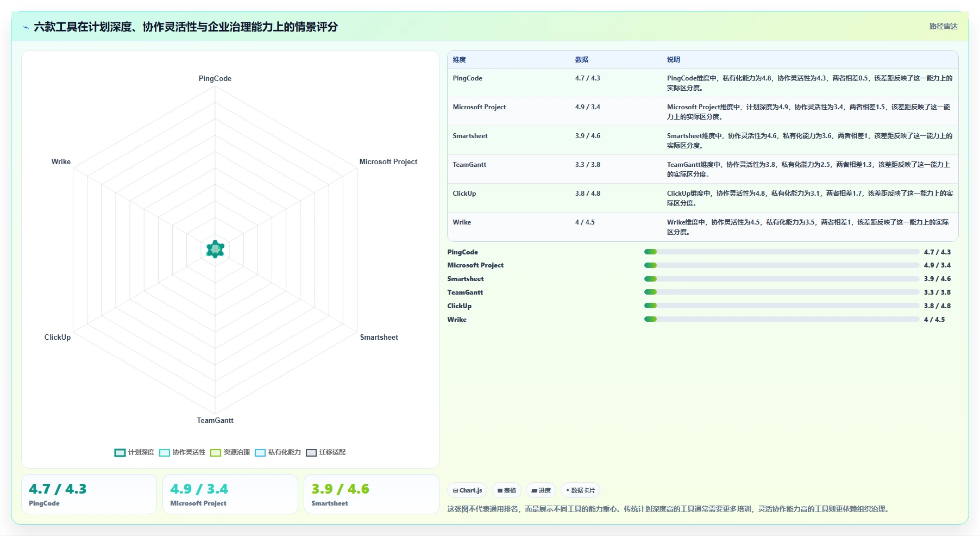Click the small icon before the page title

(26, 27)
